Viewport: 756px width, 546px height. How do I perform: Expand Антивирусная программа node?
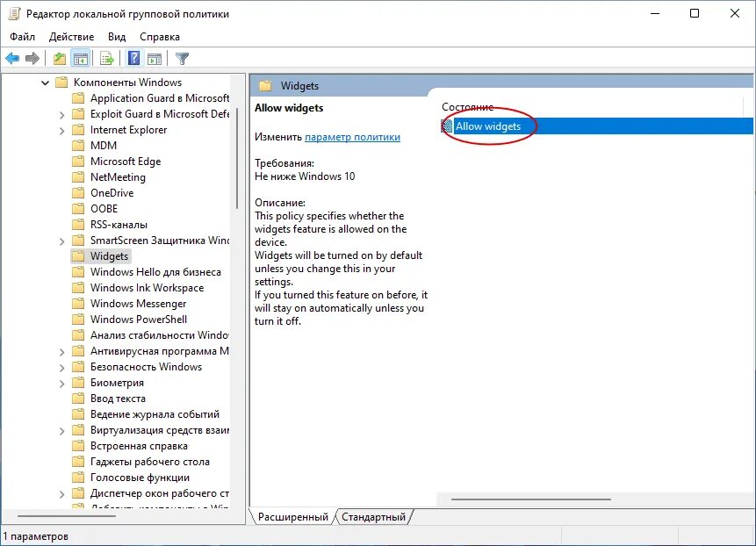61,352
